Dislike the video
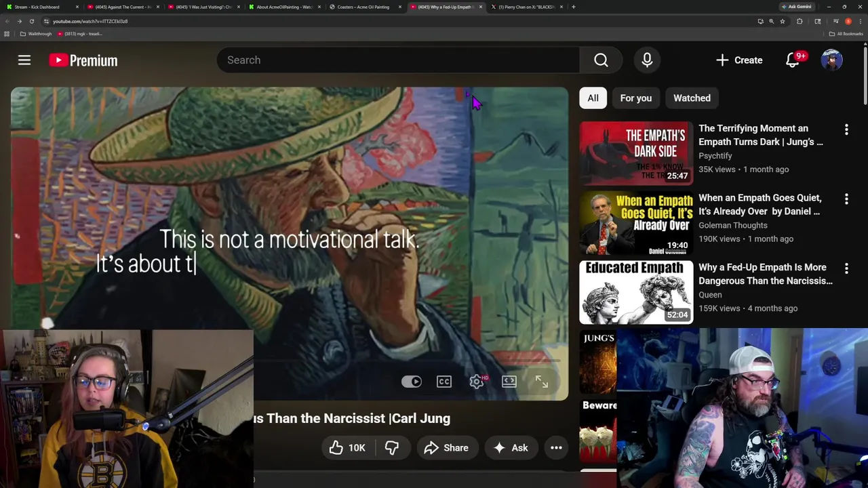The width and height of the screenshot is (868, 488). 391,448
